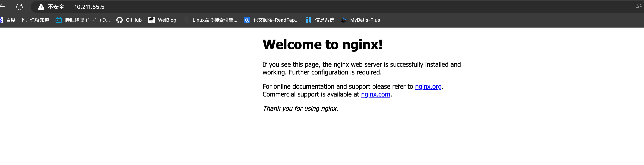Click the Baidu paw bookmark icon
This screenshot has width=644, height=165.
pyautogui.click(x=1, y=20)
